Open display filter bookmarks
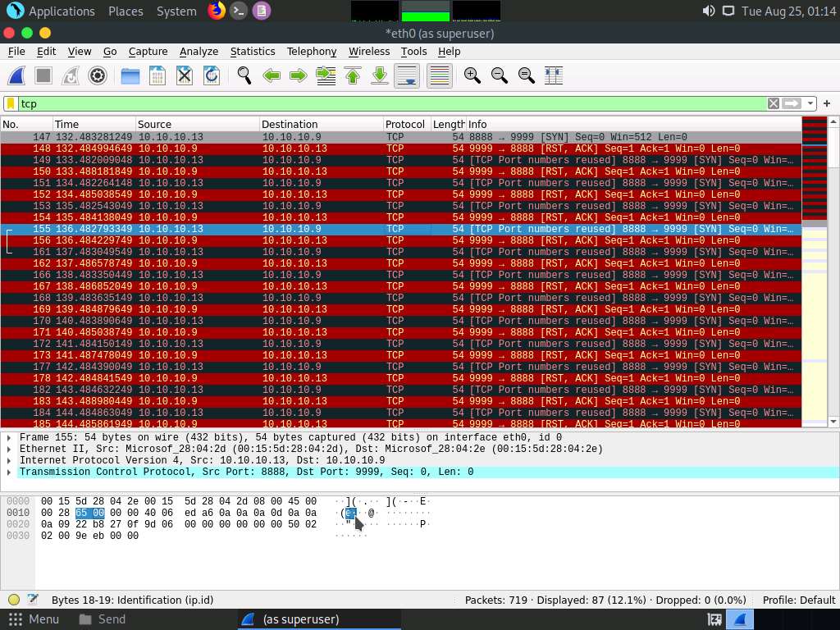The height and width of the screenshot is (630, 840). click(x=11, y=103)
